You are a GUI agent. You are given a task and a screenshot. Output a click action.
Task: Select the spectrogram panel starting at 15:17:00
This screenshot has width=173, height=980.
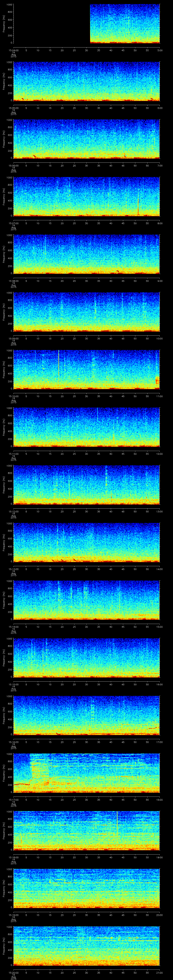[87, 773]
